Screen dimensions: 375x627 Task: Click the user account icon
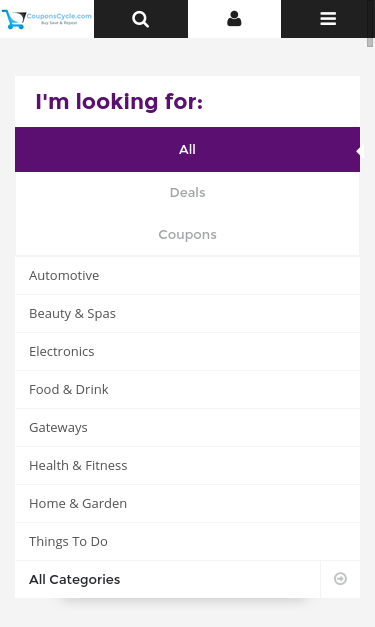(234, 19)
